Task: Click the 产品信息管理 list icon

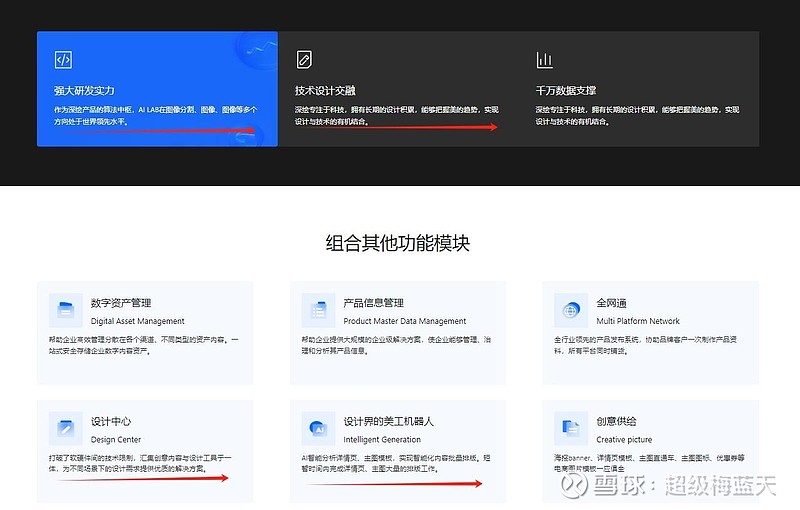Action: tap(318, 310)
